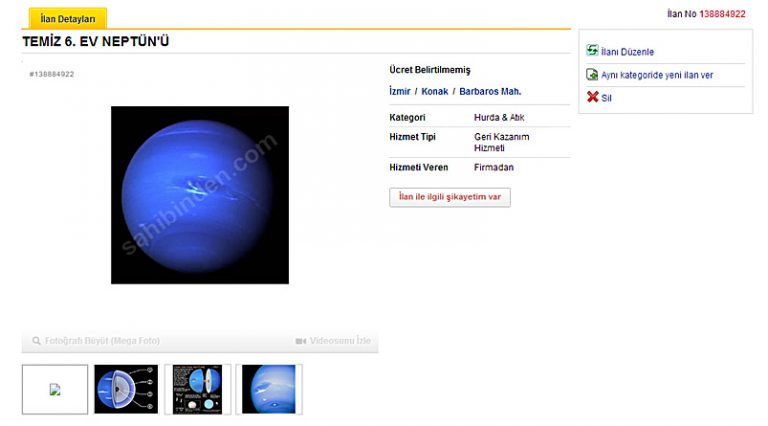Click the main Neptune photo

200,195
